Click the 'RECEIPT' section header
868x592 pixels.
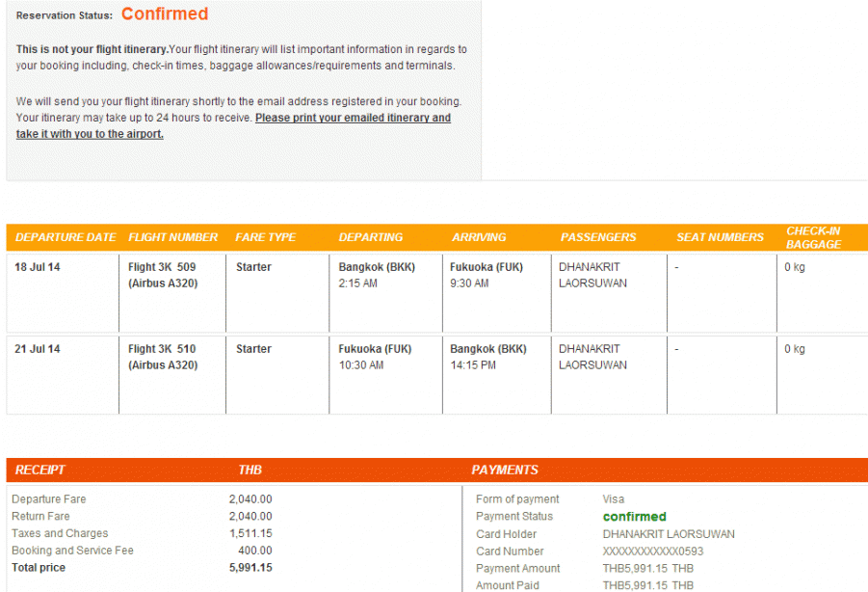point(40,470)
